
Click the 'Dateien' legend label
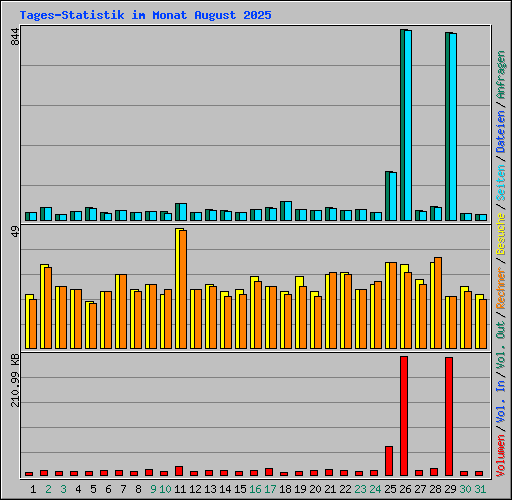click(x=501, y=131)
